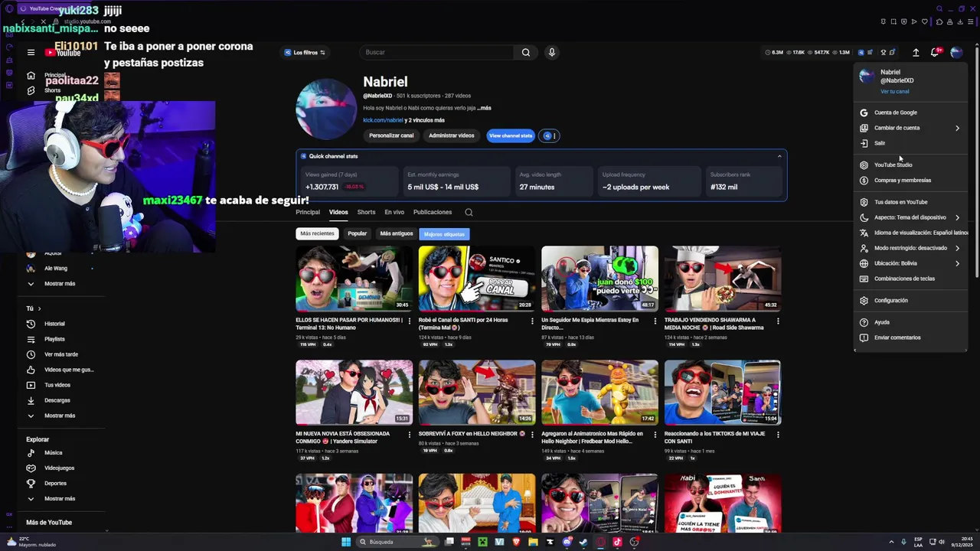This screenshot has width=980, height=551.
Task: Open SOBREVIVÍ A FOXY video thumbnail
Action: pos(477,392)
